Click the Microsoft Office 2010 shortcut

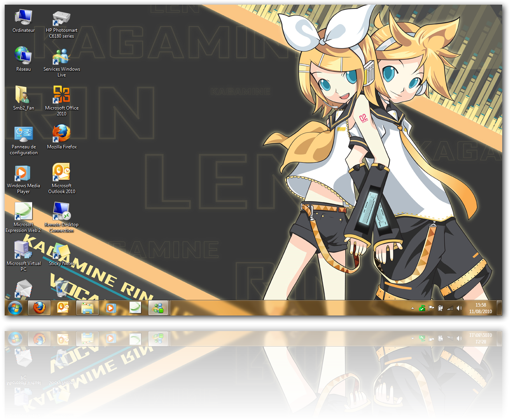61,101
